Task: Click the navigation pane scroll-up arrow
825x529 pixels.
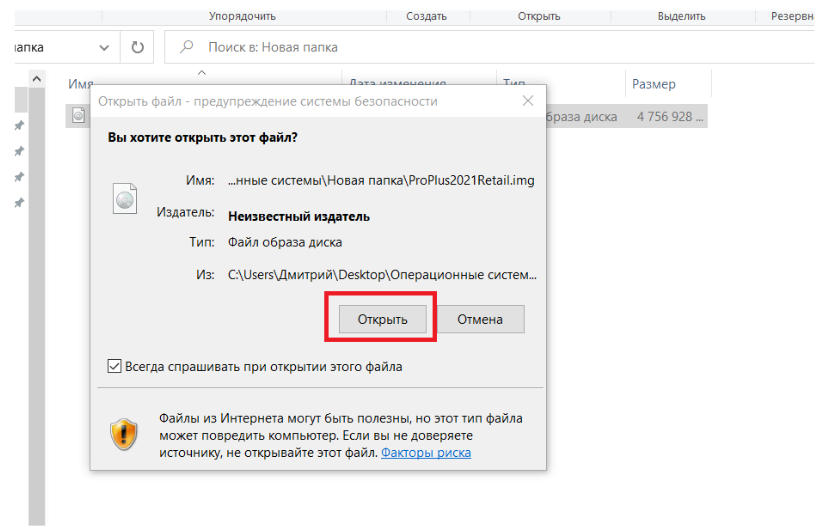Action: coord(37,78)
